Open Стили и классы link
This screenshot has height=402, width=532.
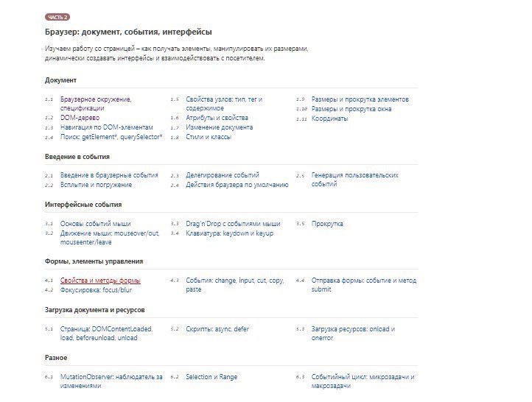[209, 137]
